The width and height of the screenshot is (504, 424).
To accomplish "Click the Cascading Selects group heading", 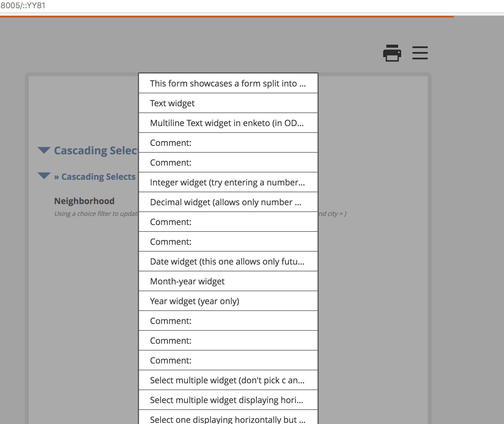I will point(96,150).
